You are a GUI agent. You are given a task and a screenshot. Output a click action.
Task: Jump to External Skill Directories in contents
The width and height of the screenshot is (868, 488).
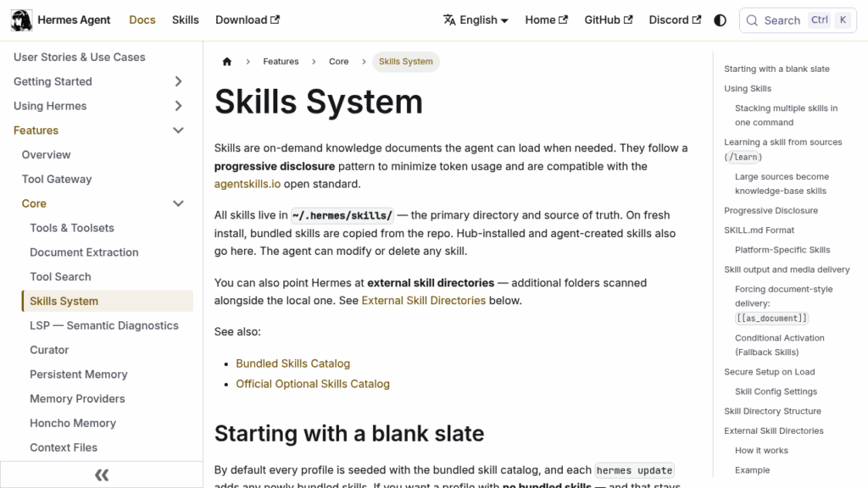(x=773, y=430)
